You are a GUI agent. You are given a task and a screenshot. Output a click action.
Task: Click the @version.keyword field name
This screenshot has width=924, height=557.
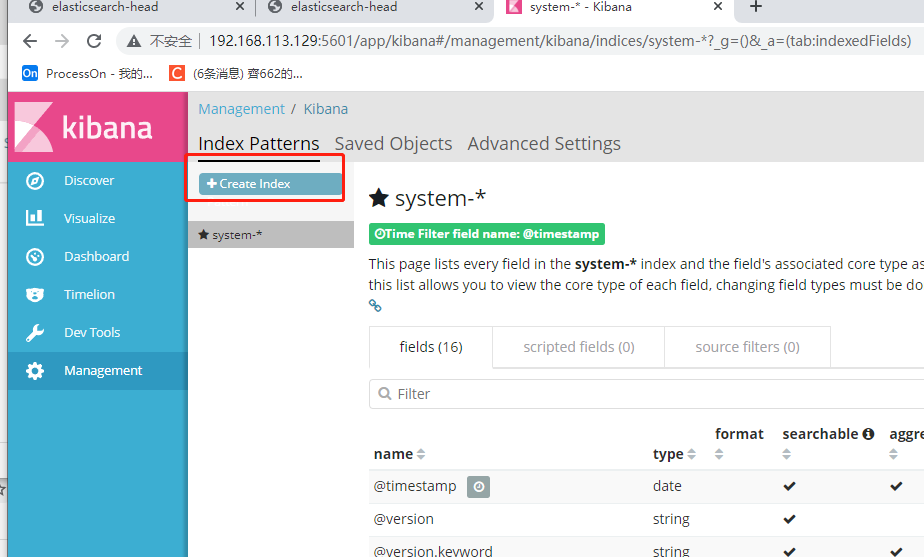433,551
